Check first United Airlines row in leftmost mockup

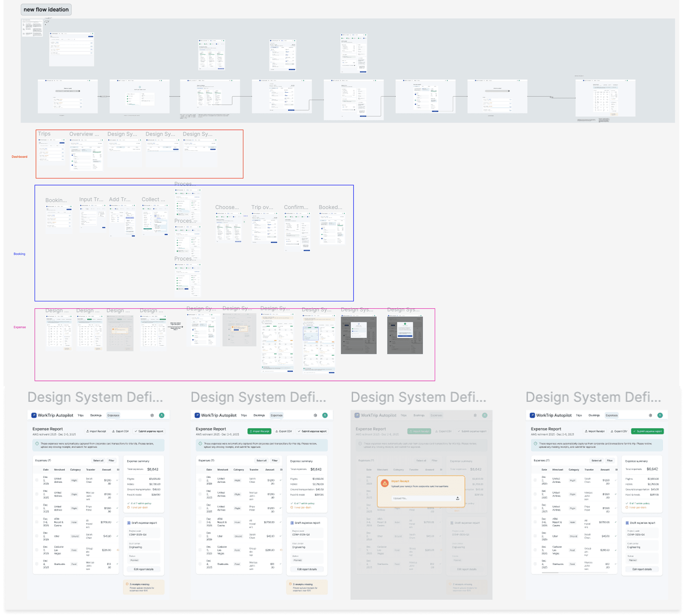(x=37, y=480)
